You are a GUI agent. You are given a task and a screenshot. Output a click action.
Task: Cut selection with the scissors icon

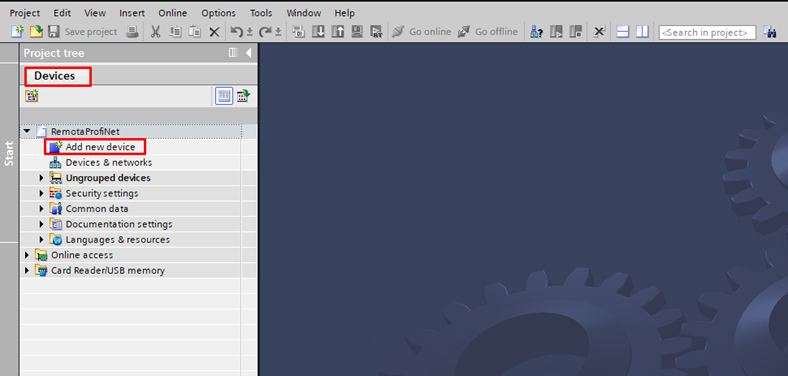155,32
